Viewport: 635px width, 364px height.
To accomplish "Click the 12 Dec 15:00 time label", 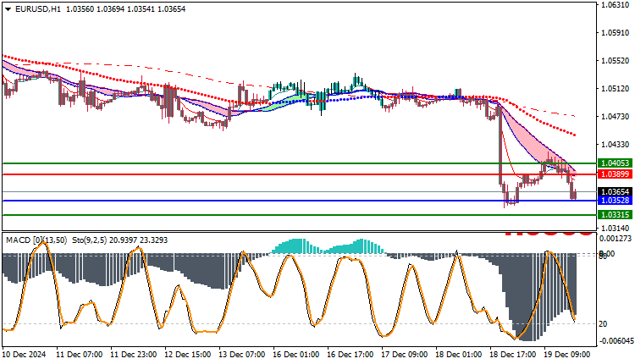I will (187, 355).
